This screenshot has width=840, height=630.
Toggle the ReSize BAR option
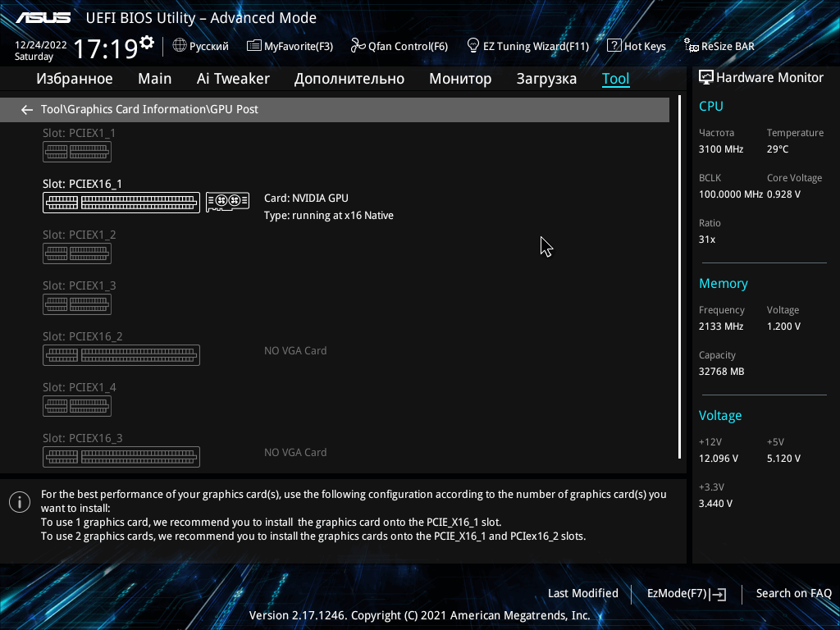point(728,47)
